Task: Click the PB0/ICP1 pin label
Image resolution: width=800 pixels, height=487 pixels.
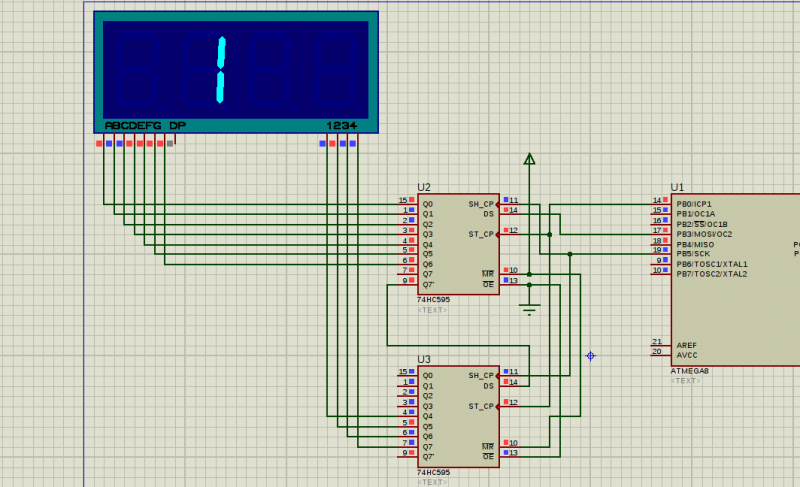Action: coord(694,204)
